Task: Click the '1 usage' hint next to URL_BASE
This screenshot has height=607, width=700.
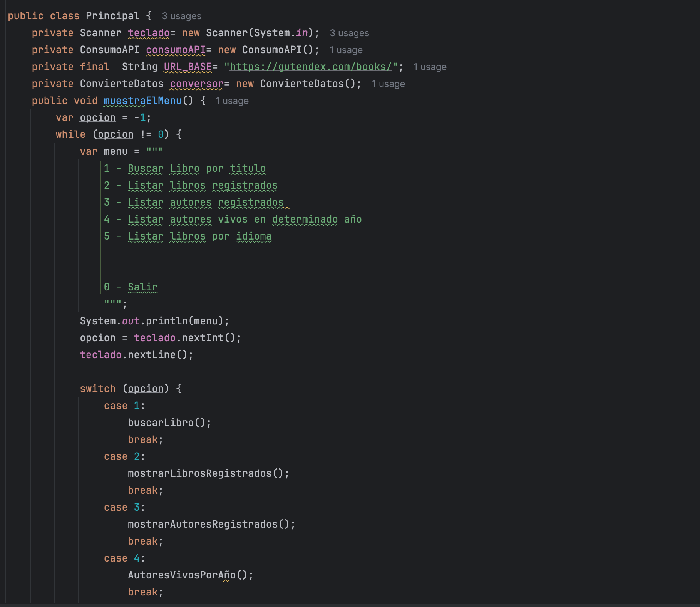Action: (430, 67)
